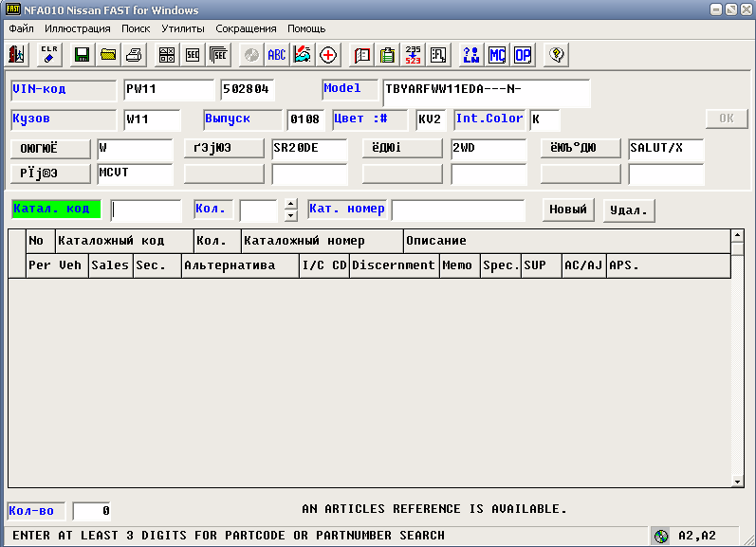
Task: Click the green floppy disk save icon
Action: coord(82,54)
